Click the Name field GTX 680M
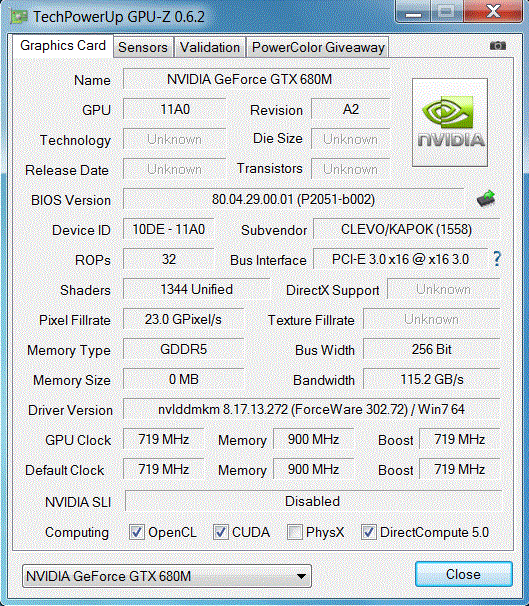 pyautogui.click(x=256, y=79)
